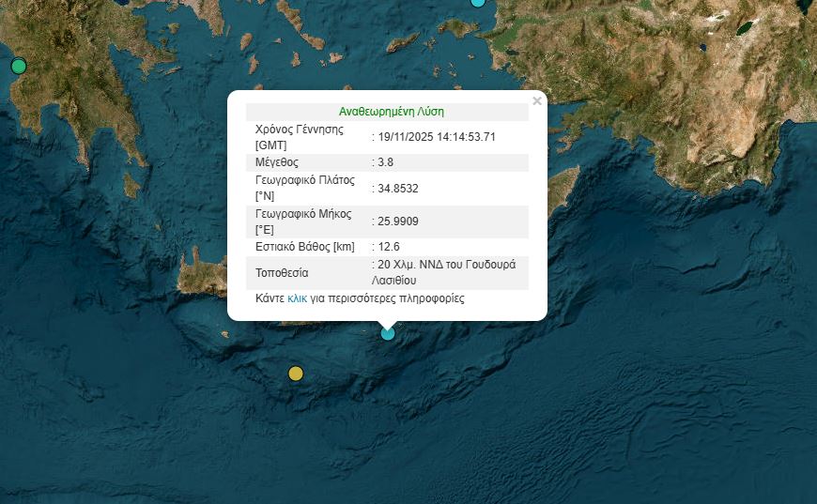
Task: Click the longitude value 25.9909
Action: point(397,221)
